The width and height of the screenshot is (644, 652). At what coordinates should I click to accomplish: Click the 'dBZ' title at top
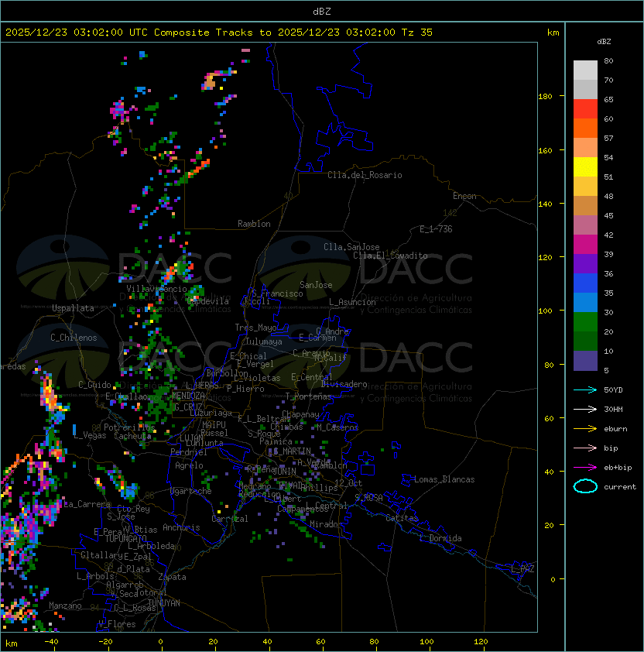pos(322,11)
